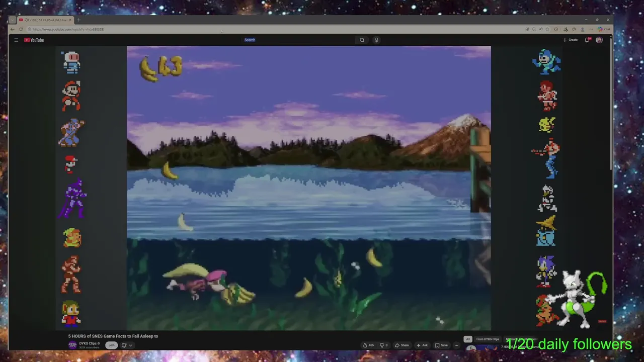
Task: Like the video showing 465 likes
Action: (x=368, y=345)
